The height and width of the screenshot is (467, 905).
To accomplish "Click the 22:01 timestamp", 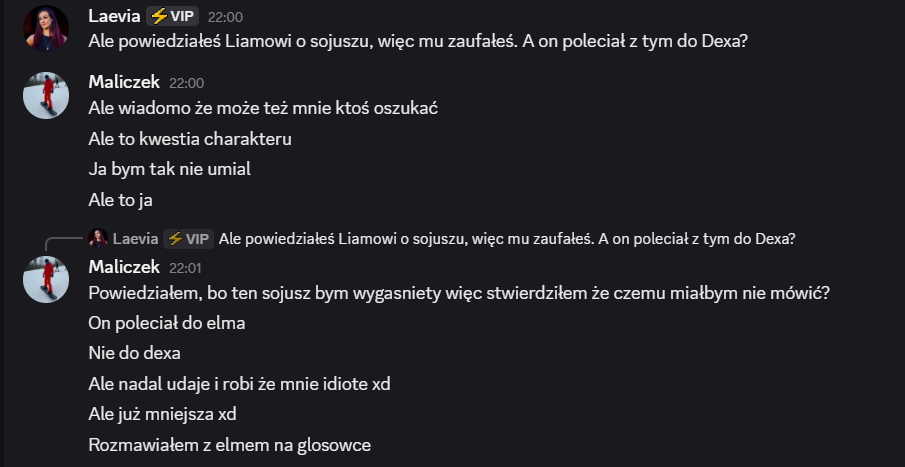I will coord(186,268).
